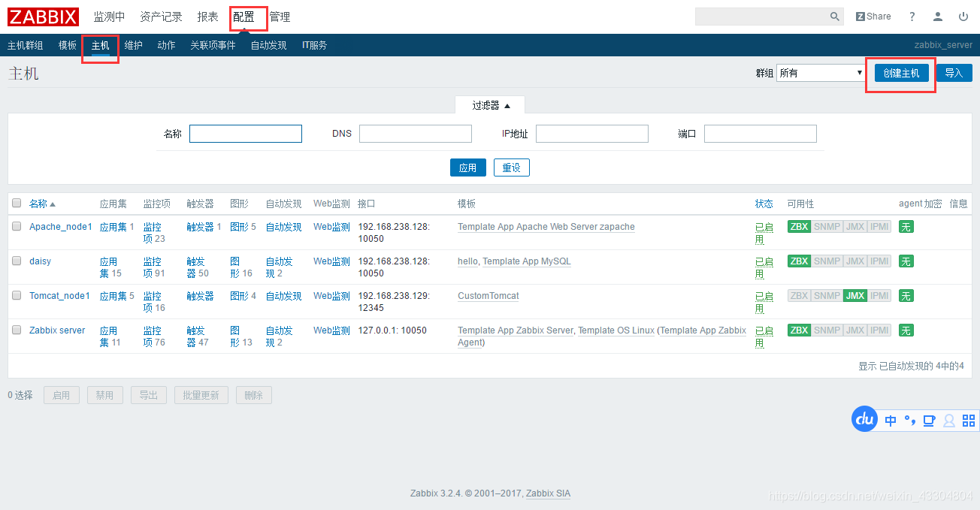Sort hosts by 名称 column header
Image resolution: width=980 pixels, height=510 pixels.
tap(42, 204)
